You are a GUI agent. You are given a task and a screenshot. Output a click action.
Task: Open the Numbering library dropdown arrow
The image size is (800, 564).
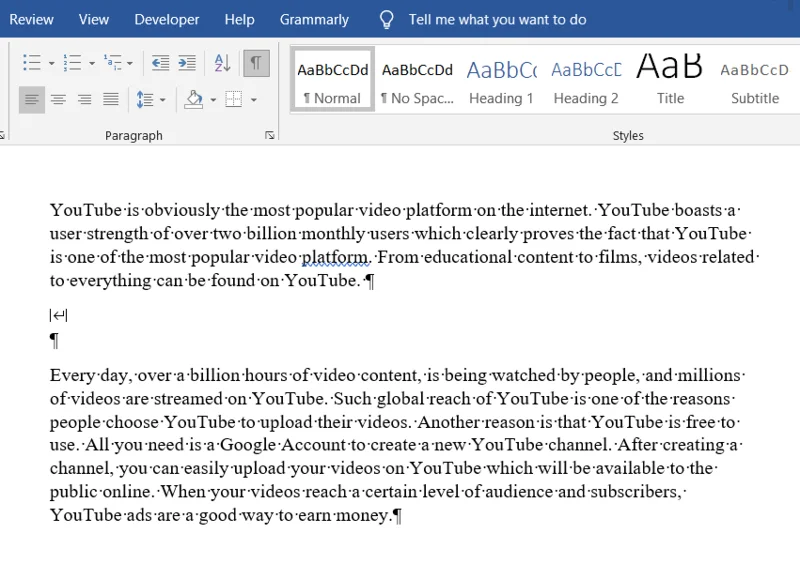tap(92, 63)
